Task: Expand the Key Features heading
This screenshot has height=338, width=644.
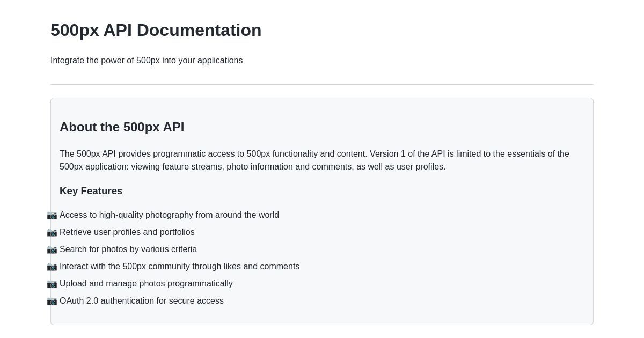Action: [x=91, y=191]
